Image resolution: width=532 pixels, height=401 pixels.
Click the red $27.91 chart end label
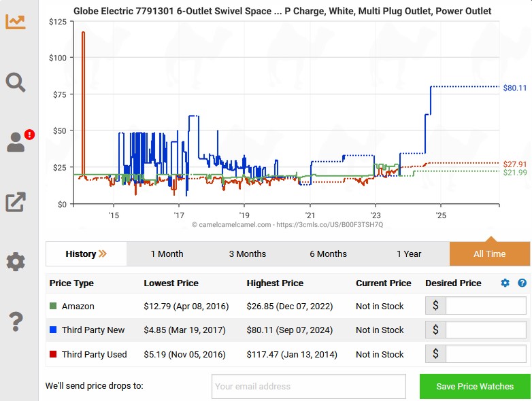coord(515,164)
